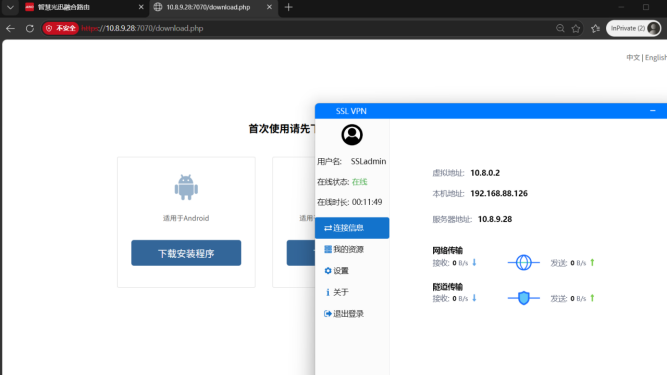
Task: Click the username SSLadmin text
Action: click(368, 161)
